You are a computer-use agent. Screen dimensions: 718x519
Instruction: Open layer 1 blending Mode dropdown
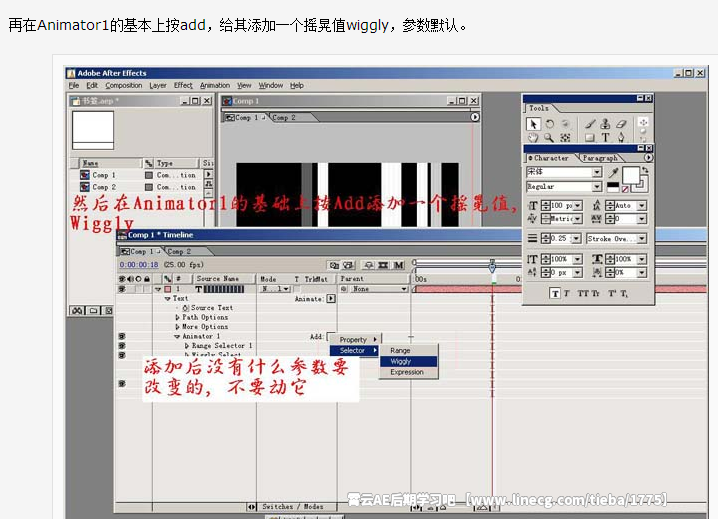(276, 289)
